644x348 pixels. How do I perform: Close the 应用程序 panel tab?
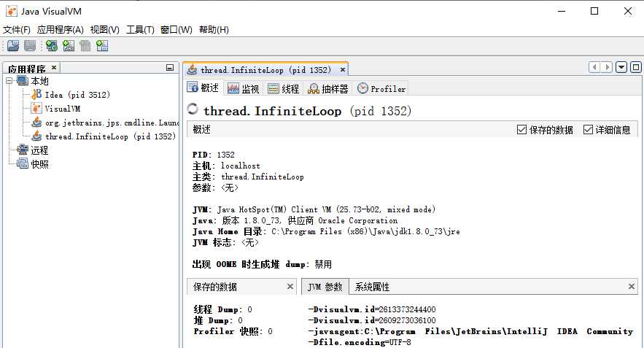pyautogui.click(x=54, y=67)
